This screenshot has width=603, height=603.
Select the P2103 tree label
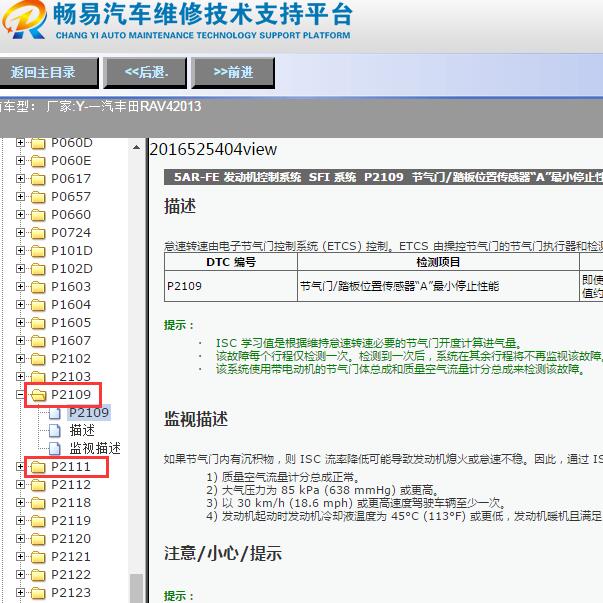pyautogui.click(x=71, y=377)
